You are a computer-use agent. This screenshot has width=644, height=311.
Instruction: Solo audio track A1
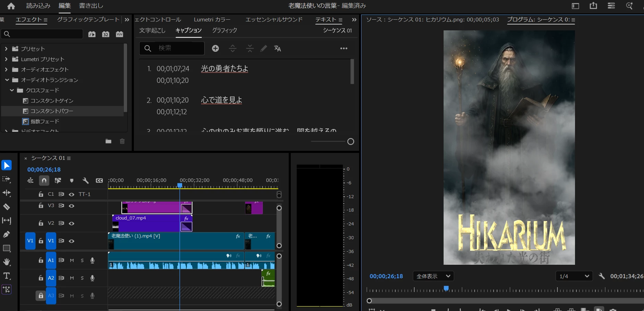82,260
